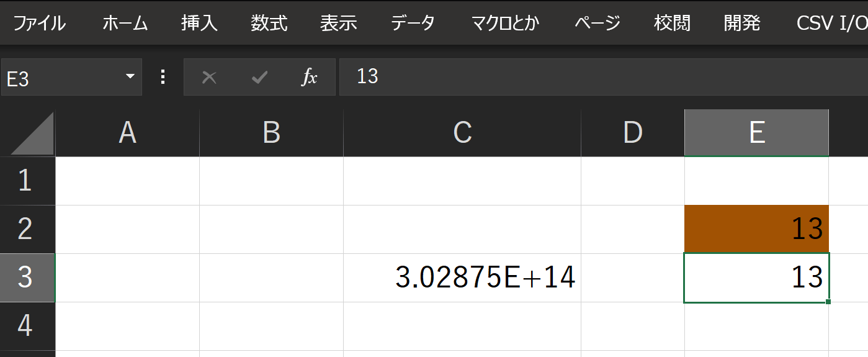Click the formula bar input showing 13
The height and width of the screenshot is (357, 868).
pyautogui.click(x=603, y=77)
